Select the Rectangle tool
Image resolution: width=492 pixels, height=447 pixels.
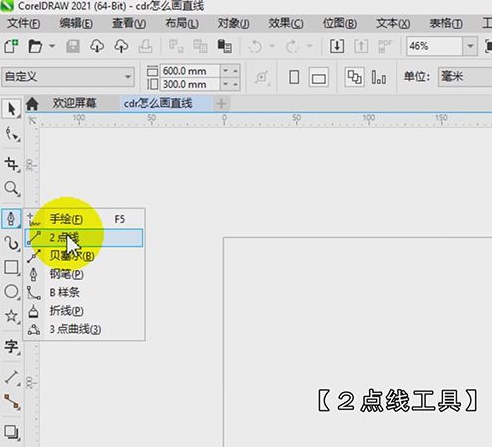pos(12,267)
